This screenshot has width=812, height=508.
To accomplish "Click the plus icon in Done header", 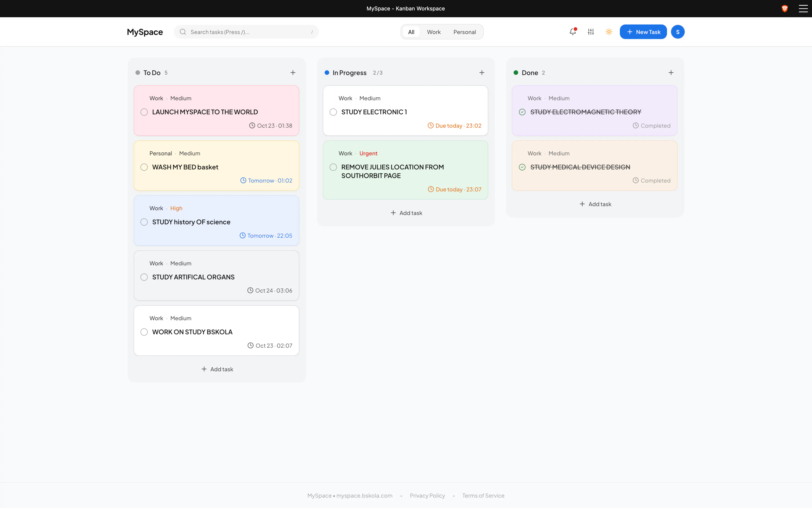I will click(671, 73).
